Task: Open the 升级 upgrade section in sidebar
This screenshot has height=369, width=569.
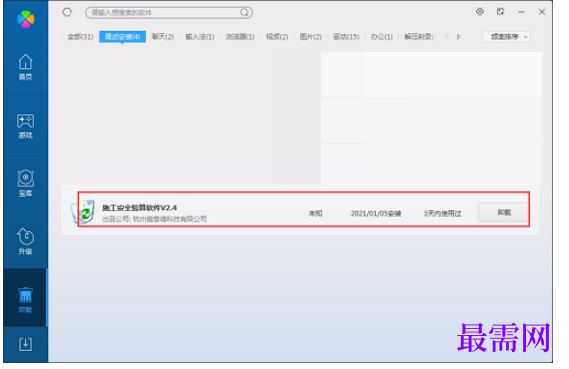Action: pyautogui.click(x=25, y=242)
